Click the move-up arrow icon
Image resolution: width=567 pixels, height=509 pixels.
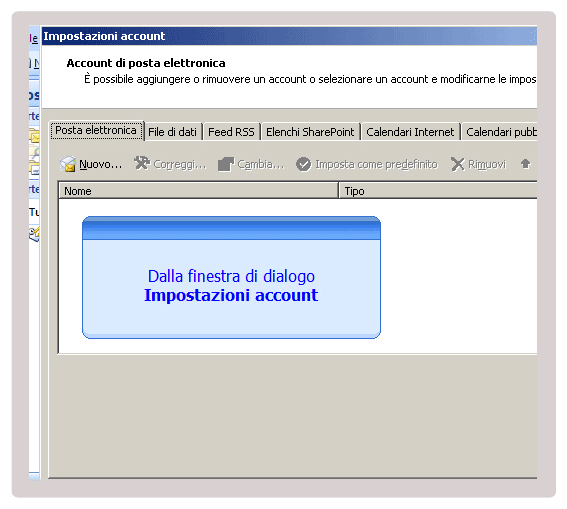(x=525, y=164)
